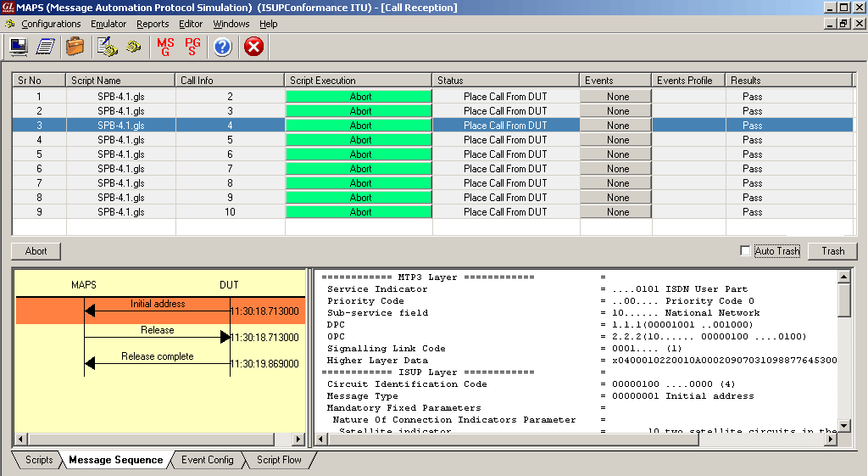Click Events None button in row 1
Image resolution: width=868 pixels, height=476 pixels.
(x=615, y=97)
